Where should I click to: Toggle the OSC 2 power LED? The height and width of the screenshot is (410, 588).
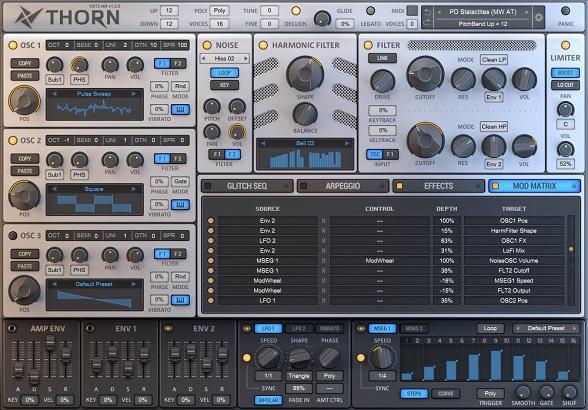point(13,140)
